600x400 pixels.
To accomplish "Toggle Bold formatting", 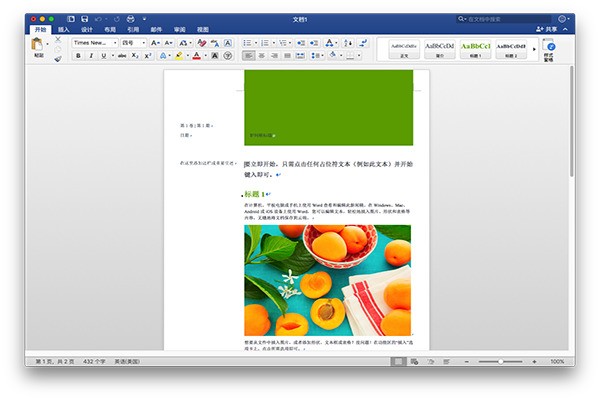I will [x=78, y=56].
